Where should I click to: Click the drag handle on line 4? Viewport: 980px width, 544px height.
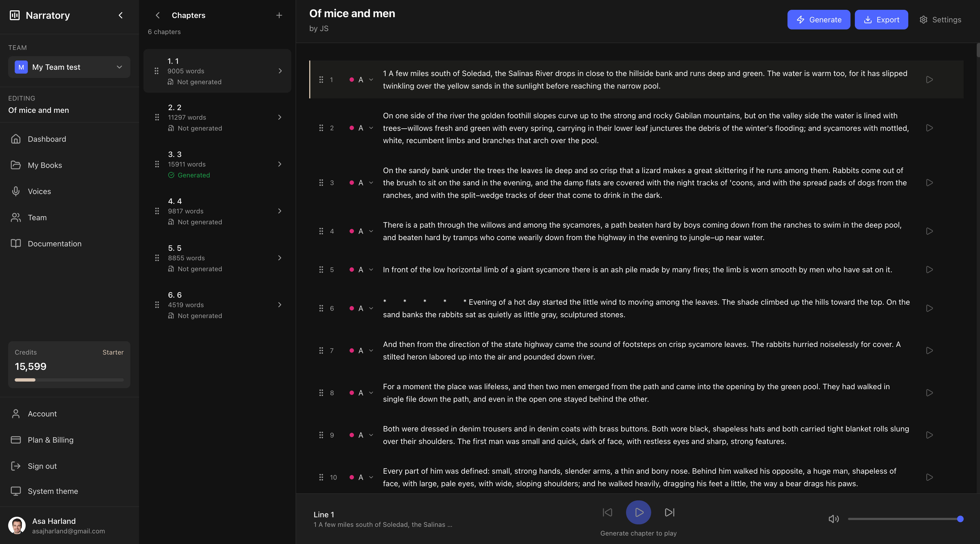coord(321,231)
